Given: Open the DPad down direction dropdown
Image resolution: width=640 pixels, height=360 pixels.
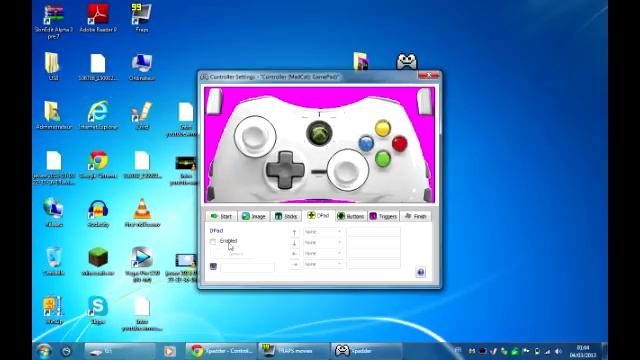Looking at the screenshot, I should pos(322,243).
